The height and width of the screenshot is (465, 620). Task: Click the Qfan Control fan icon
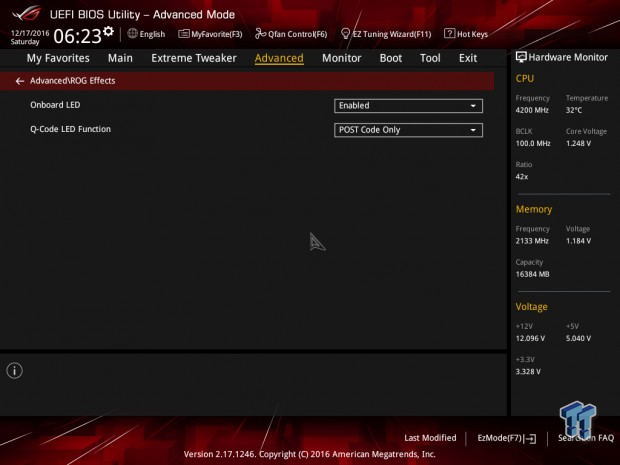tap(260, 34)
